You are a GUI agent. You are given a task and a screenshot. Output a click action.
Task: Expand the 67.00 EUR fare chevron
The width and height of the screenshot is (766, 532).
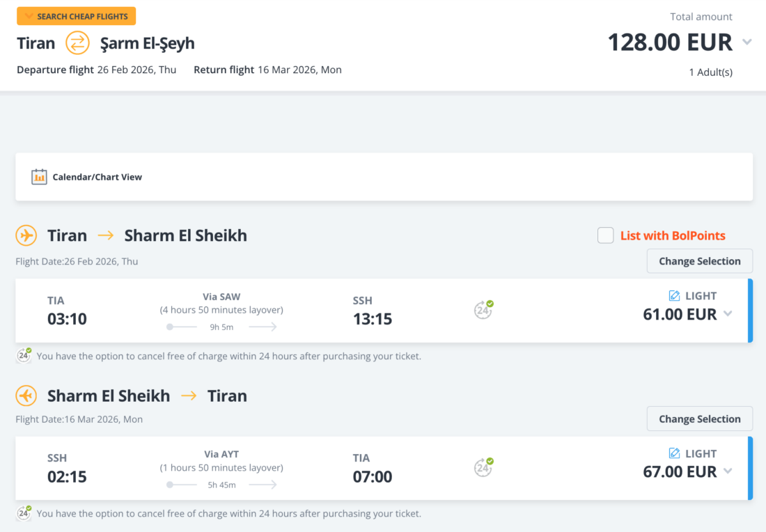728,471
